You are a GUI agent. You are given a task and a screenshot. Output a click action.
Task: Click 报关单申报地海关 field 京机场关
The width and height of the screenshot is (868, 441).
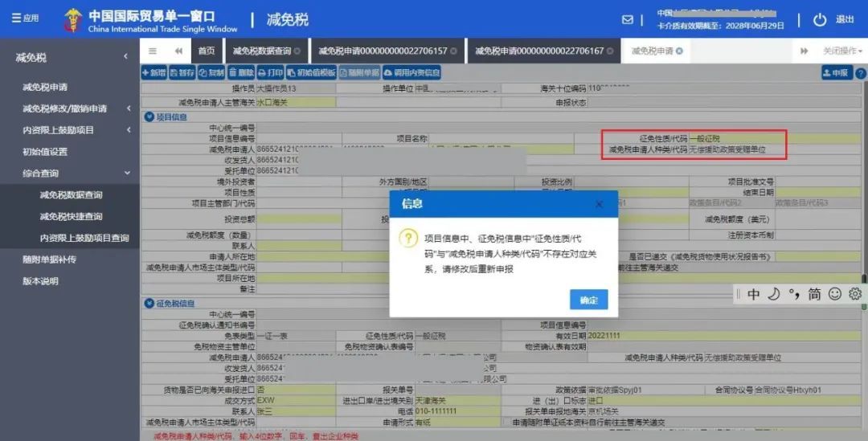coord(723,411)
